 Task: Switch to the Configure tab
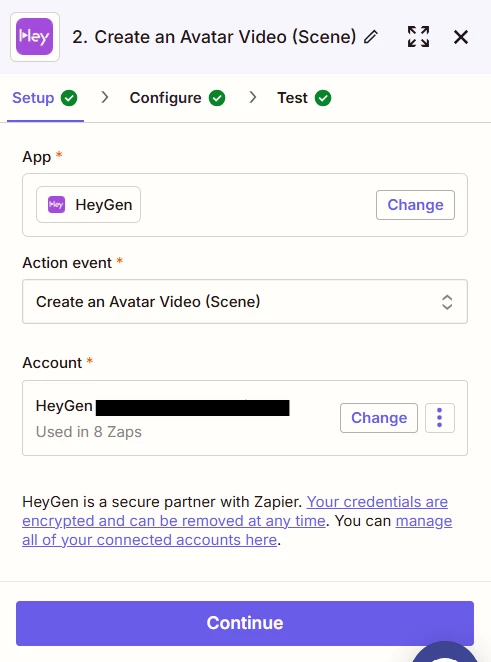click(x=177, y=98)
